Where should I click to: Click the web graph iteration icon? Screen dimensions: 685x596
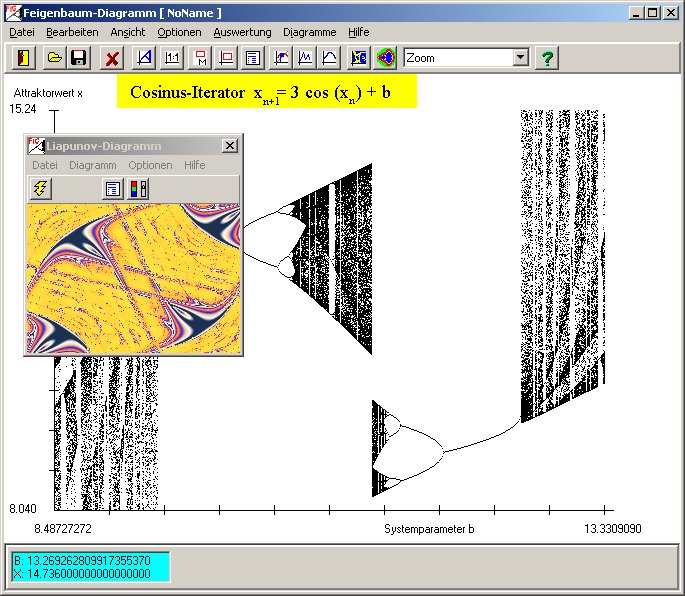pyautogui.click(x=281, y=58)
